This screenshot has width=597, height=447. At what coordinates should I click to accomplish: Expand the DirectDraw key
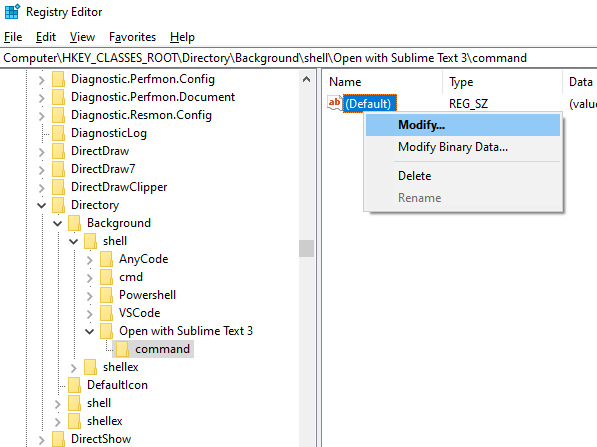(x=42, y=152)
